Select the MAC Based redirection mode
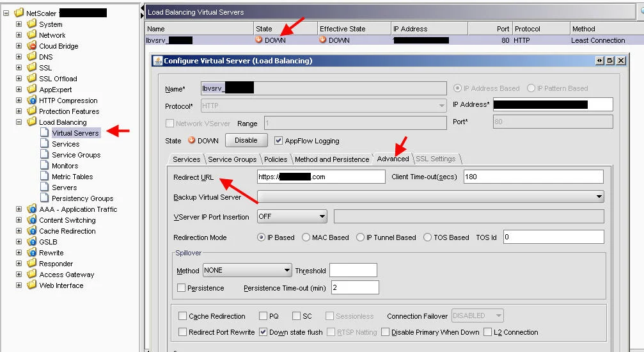This screenshot has height=352, width=644. click(x=306, y=237)
